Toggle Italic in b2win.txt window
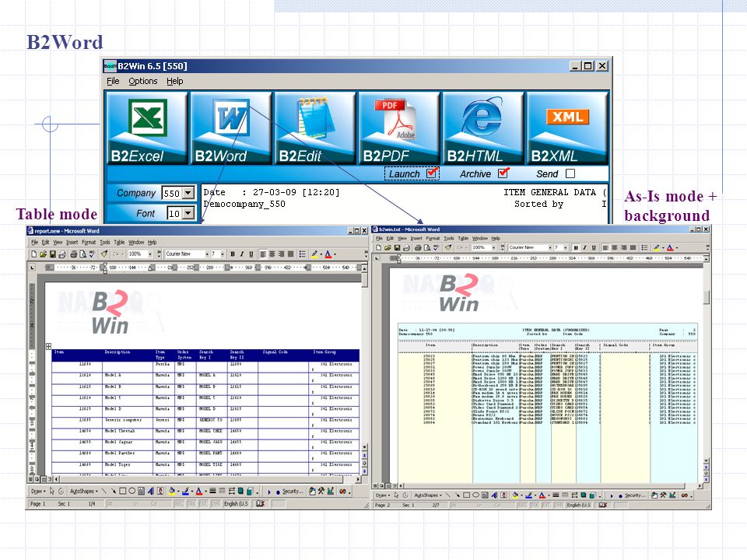Image resolution: width=747 pixels, height=560 pixels. [584, 247]
